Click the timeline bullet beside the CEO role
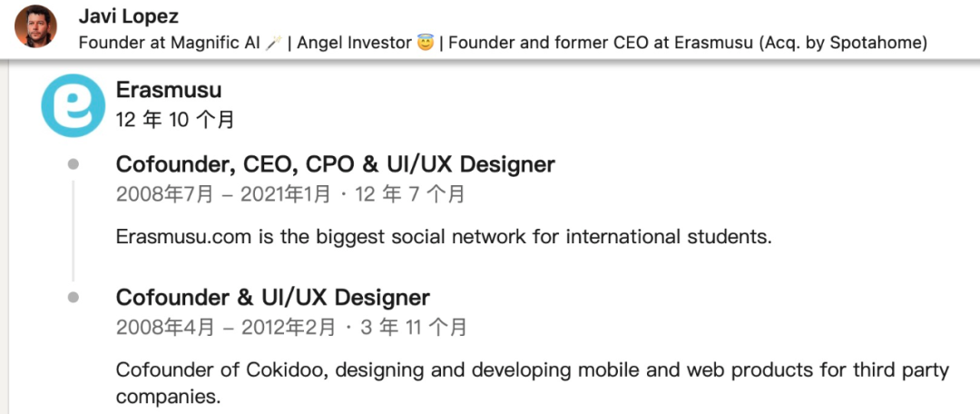 73,164
